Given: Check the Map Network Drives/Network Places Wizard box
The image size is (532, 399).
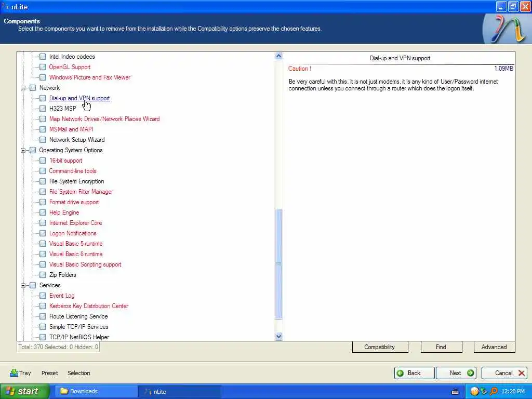Looking at the screenshot, I should pyautogui.click(x=43, y=119).
